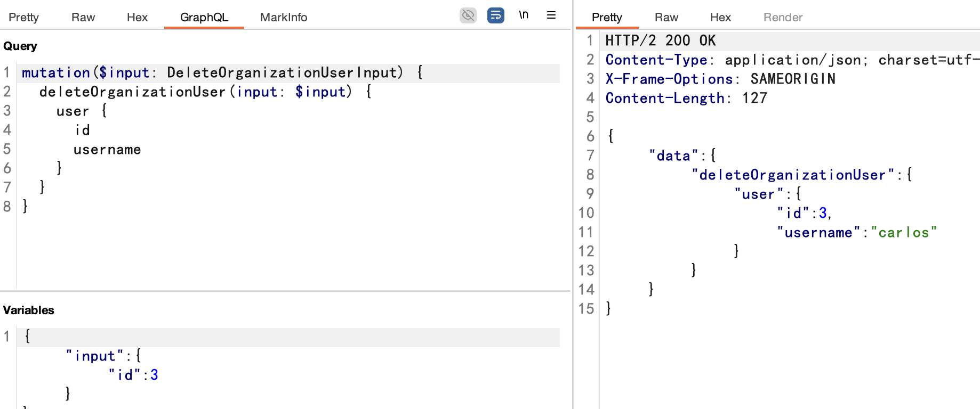Show the request's Hex tab
This screenshot has width=980, height=409.
click(x=137, y=18)
